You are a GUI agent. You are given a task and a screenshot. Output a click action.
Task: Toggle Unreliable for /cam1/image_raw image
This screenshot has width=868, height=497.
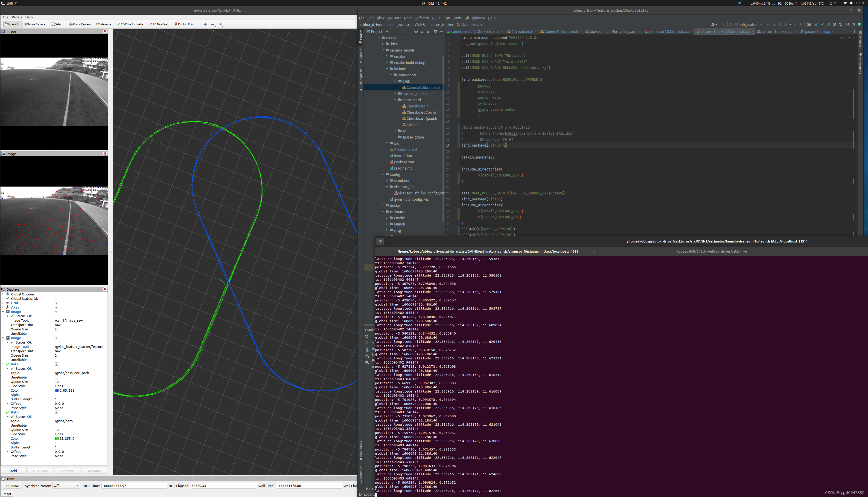pos(56,333)
